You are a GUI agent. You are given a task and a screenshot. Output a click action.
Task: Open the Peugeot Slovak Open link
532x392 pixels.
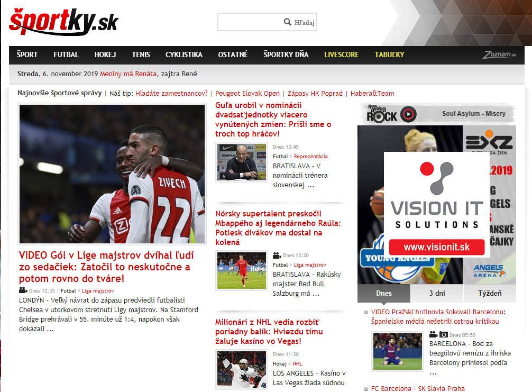(x=247, y=93)
